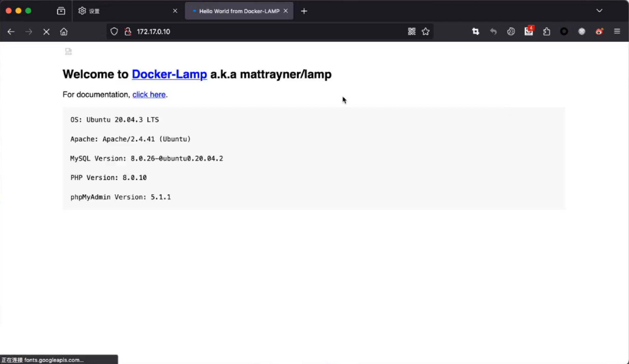Open the extensions puzzle menu
The height and width of the screenshot is (364, 629).
tap(546, 31)
